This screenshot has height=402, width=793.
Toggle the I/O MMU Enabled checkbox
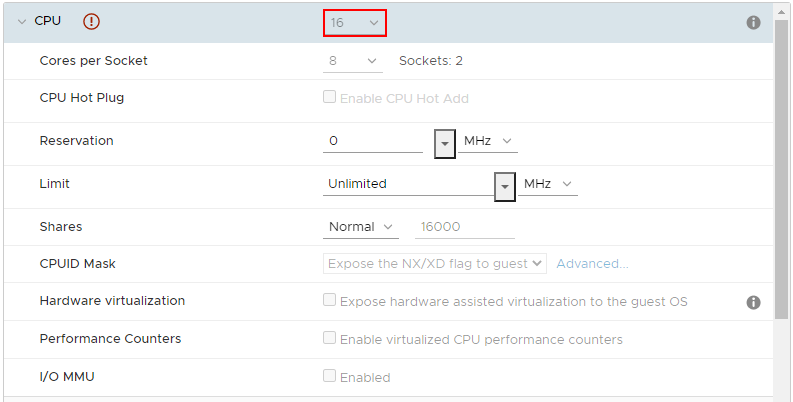329,377
